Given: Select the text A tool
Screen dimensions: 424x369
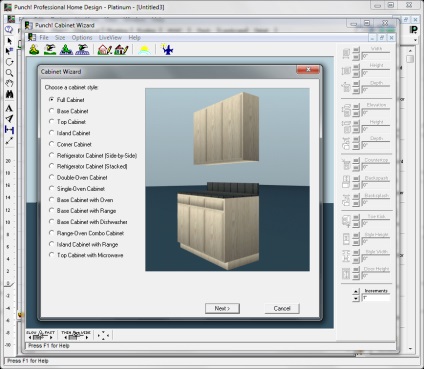Looking at the screenshot, I should click(x=9, y=108).
